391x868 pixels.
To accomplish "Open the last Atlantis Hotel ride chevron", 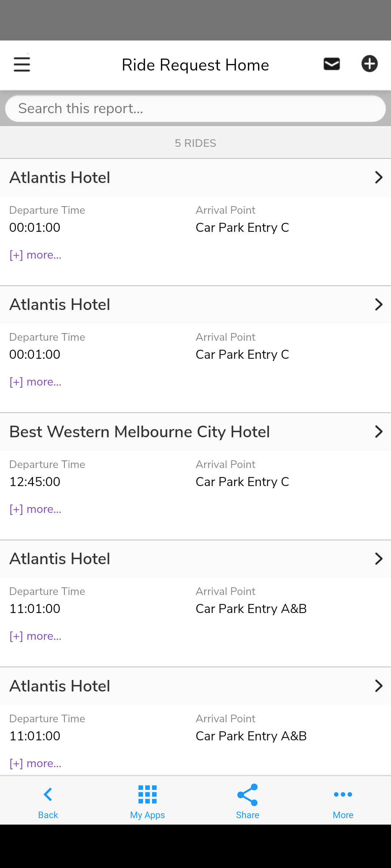I will point(378,686).
